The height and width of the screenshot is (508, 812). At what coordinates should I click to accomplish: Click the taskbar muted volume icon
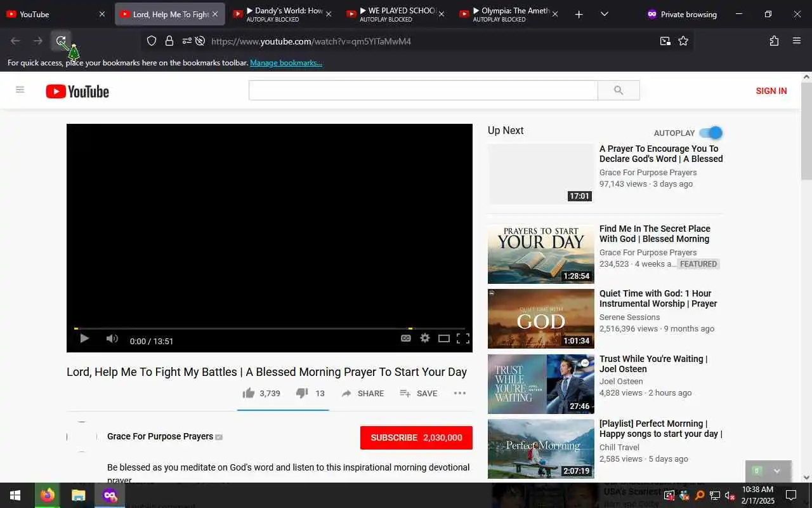click(730, 495)
